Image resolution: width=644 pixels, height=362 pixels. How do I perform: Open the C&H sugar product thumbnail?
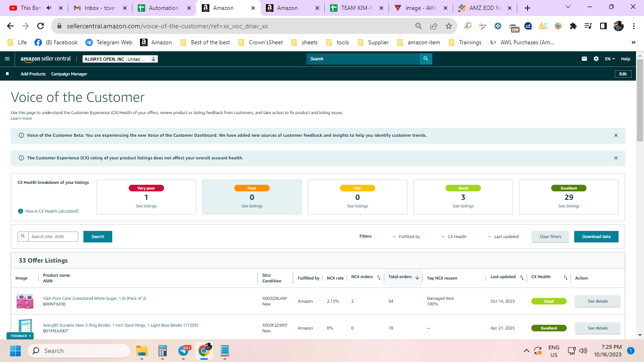click(x=25, y=301)
